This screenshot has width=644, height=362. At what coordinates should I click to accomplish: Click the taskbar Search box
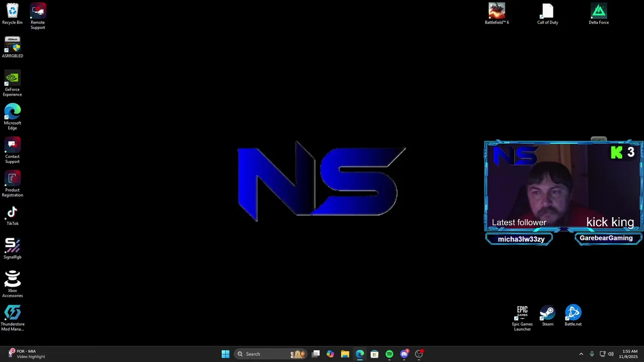pyautogui.click(x=271, y=354)
